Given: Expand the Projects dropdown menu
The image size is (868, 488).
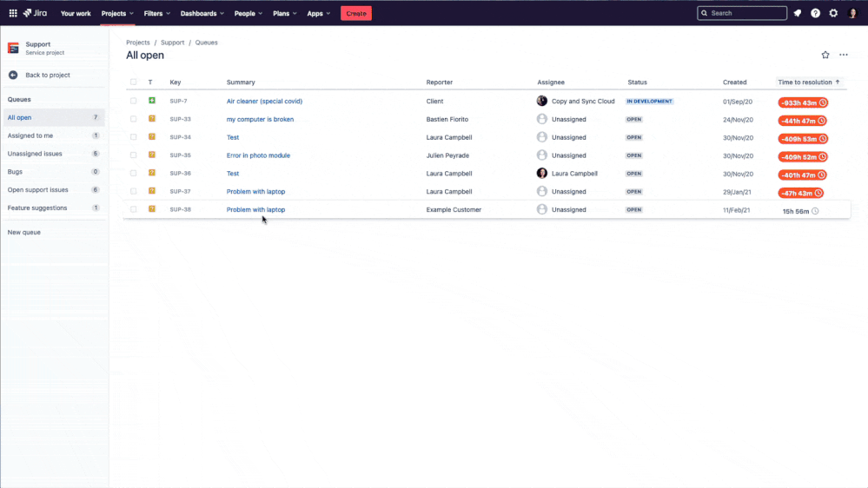Looking at the screenshot, I should pos(117,13).
